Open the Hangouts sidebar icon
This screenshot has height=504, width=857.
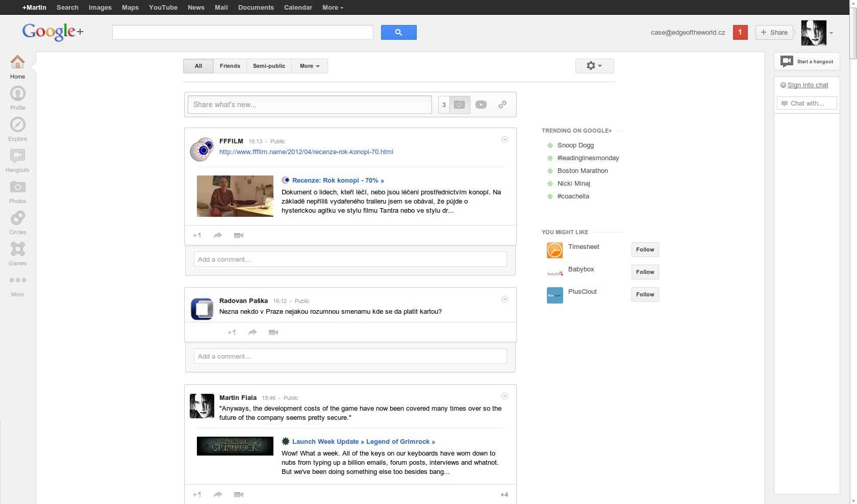coord(17,156)
